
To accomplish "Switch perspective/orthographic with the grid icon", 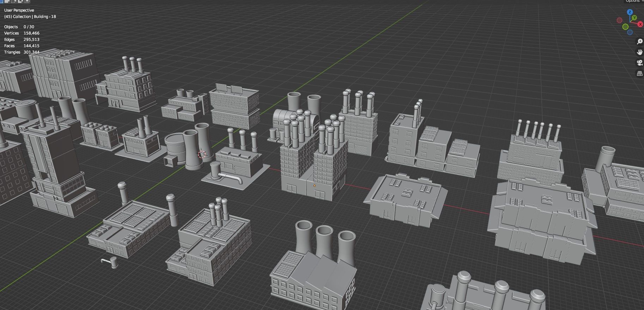I will tap(639, 74).
